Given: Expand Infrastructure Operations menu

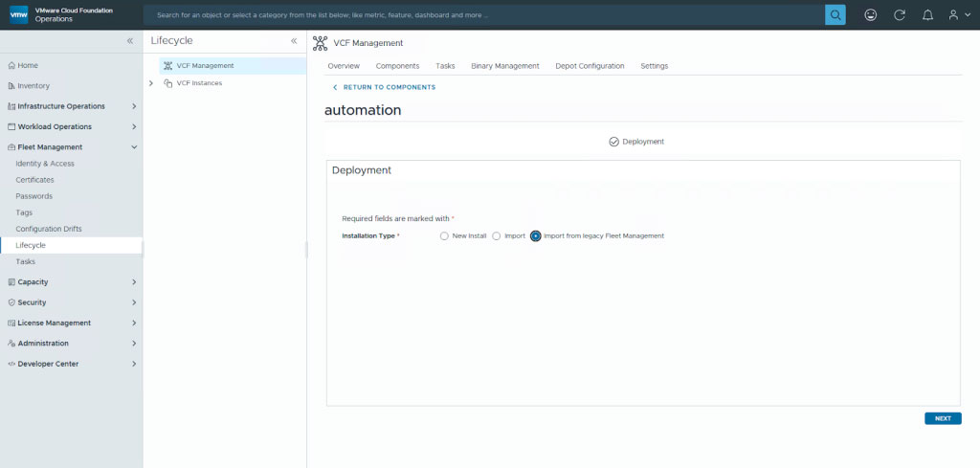Looking at the screenshot, I should (x=134, y=106).
